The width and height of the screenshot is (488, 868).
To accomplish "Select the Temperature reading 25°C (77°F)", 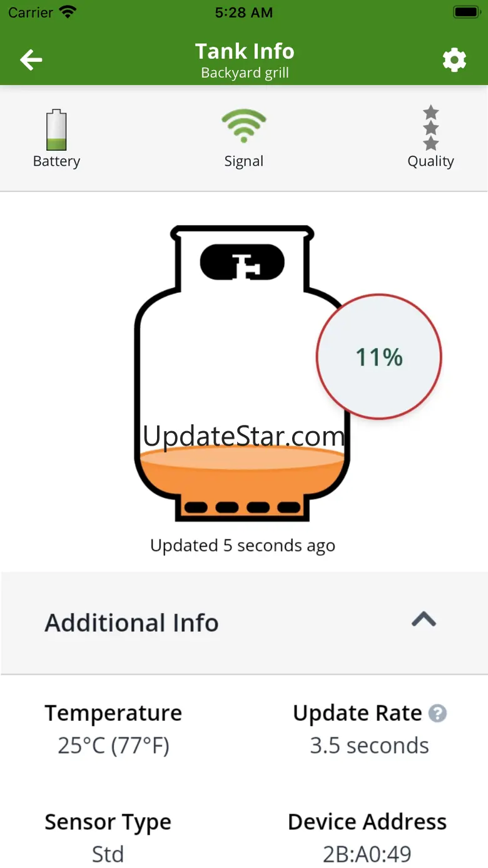I will tap(113, 745).
